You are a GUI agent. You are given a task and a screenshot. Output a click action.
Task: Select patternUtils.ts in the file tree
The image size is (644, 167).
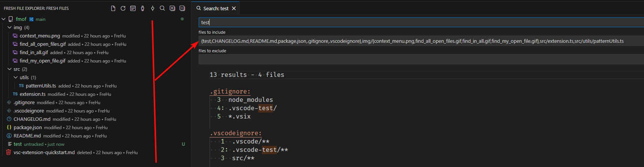pyautogui.click(x=41, y=86)
